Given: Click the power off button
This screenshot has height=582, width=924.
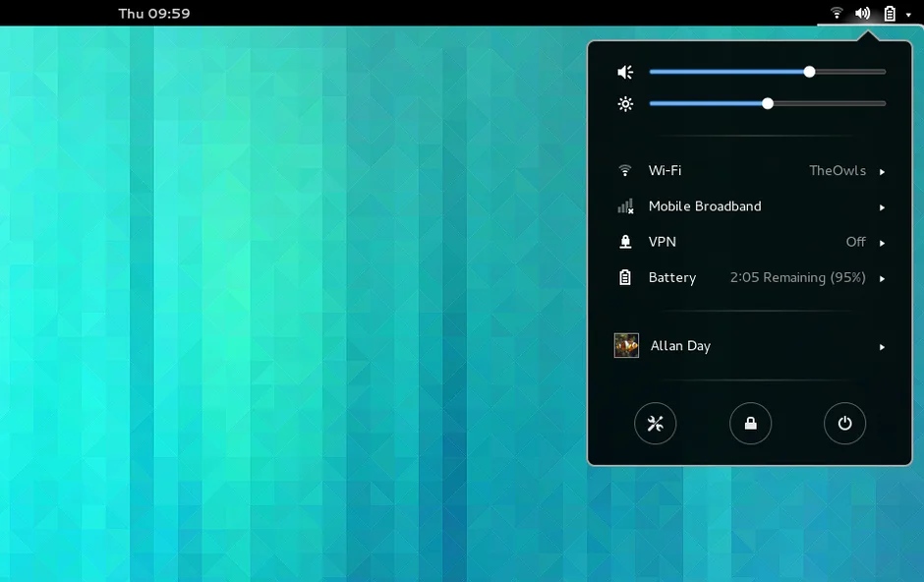Looking at the screenshot, I should click(x=844, y=424).
